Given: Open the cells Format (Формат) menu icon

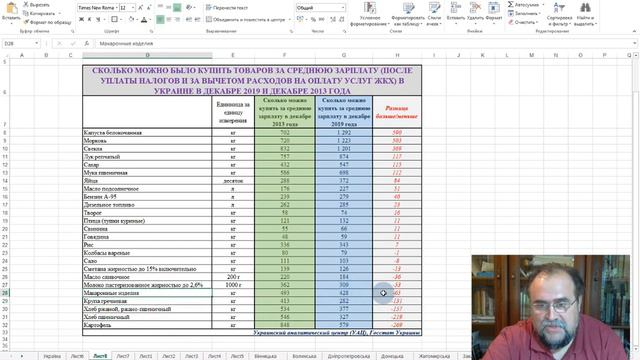Looking at the screenshot, I should [x=494, y=8].
